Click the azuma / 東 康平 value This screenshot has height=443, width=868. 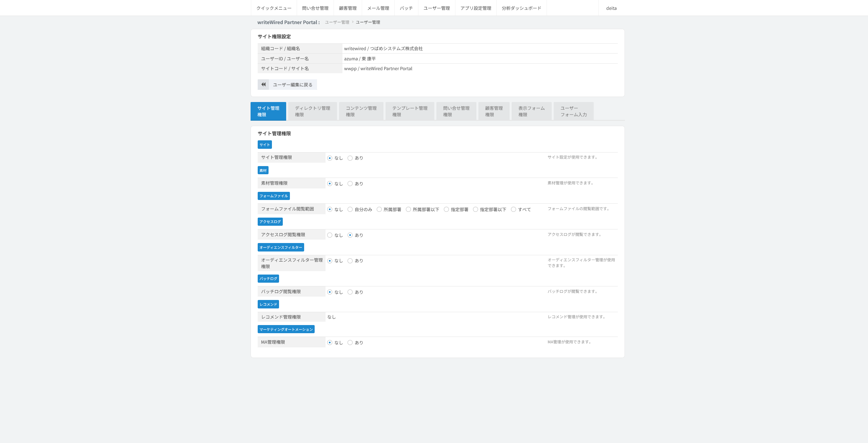click(360, 59)
